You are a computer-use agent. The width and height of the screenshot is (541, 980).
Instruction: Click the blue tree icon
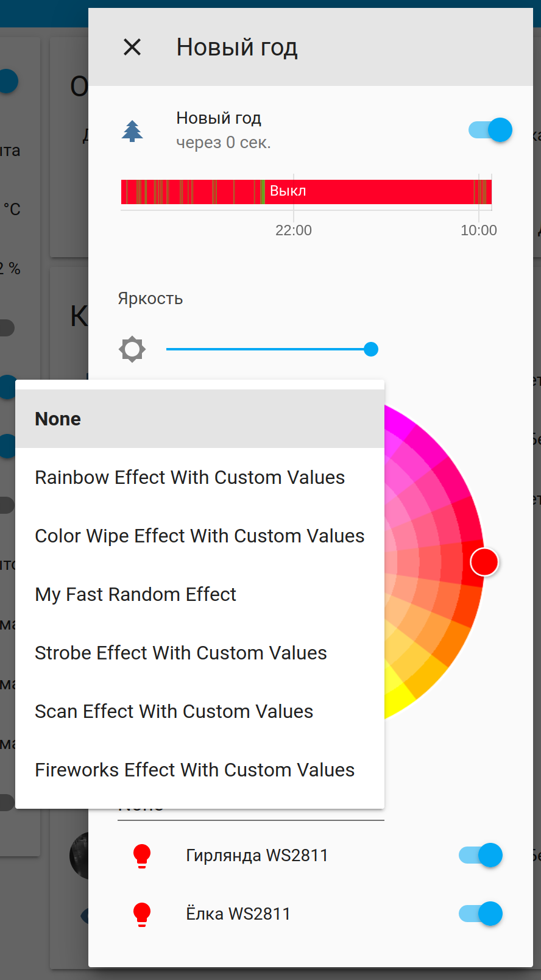[132, 130]
